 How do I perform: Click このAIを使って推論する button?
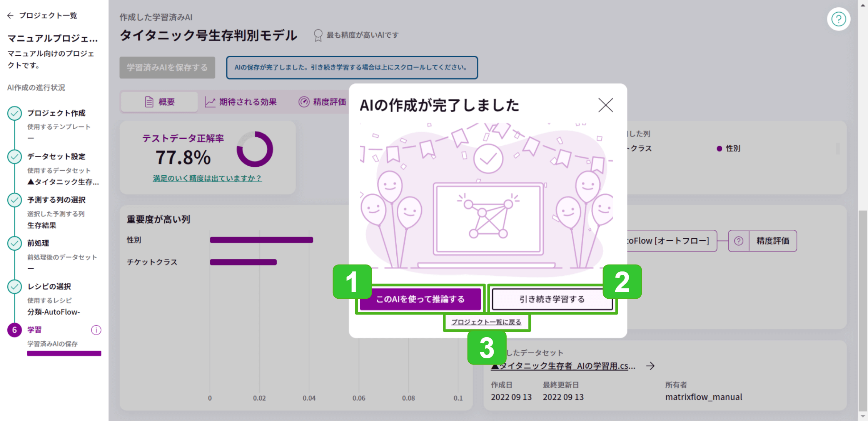pyautogui.click(x=420, y=299)
